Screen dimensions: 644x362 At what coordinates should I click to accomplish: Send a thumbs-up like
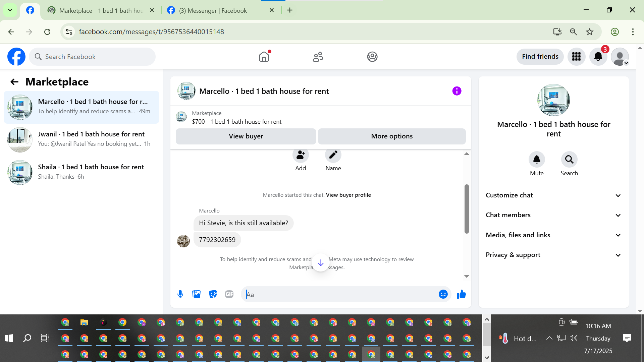[x=462, y=294]
